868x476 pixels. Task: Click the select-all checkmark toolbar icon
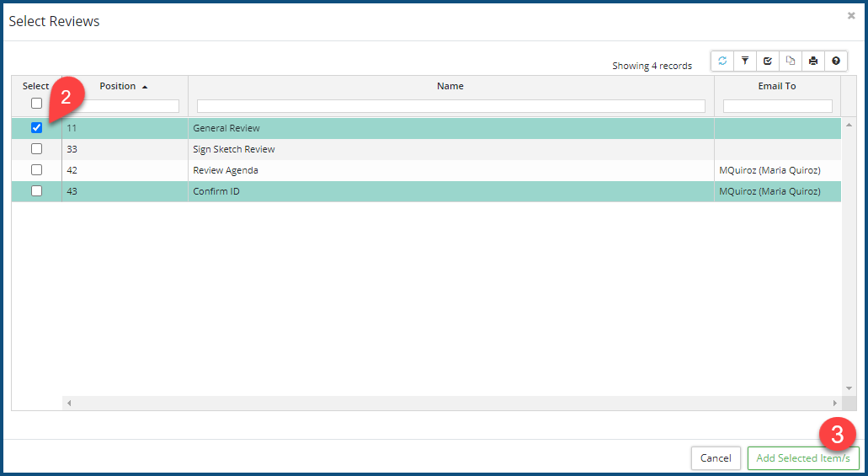768,62
